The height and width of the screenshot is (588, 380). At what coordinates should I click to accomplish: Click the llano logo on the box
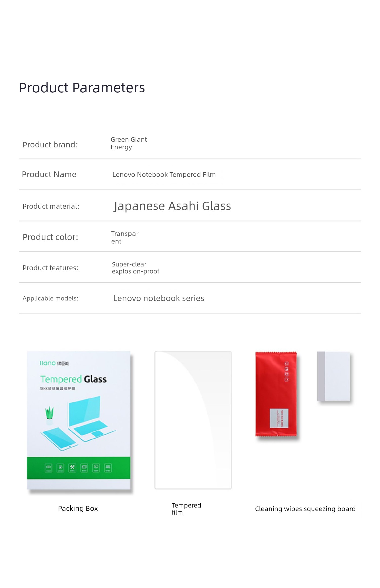click(54, 363)
